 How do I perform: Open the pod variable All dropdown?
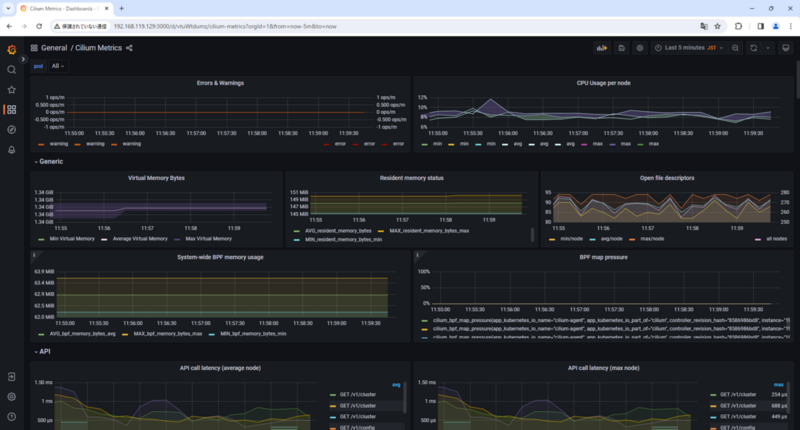(x=58, y=66)
